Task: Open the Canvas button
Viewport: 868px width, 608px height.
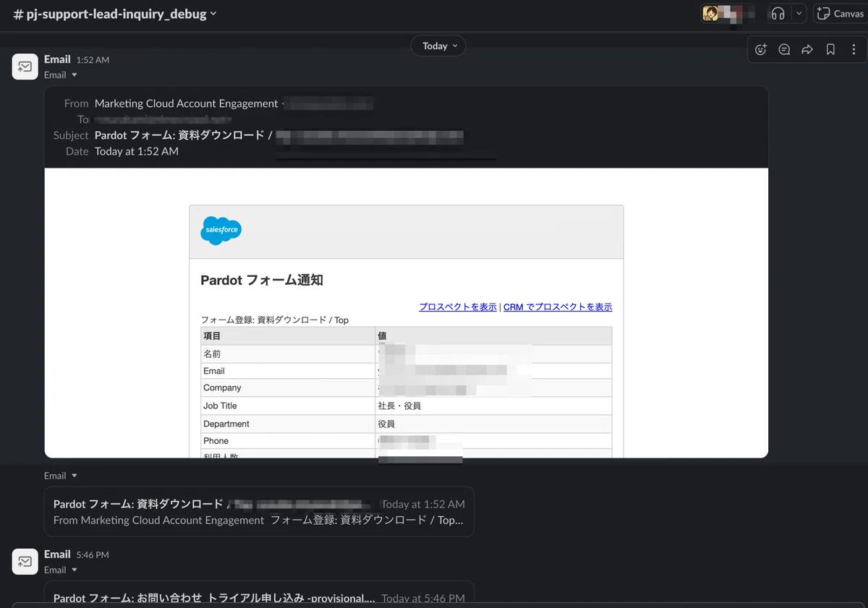Action: pos(840,14)
